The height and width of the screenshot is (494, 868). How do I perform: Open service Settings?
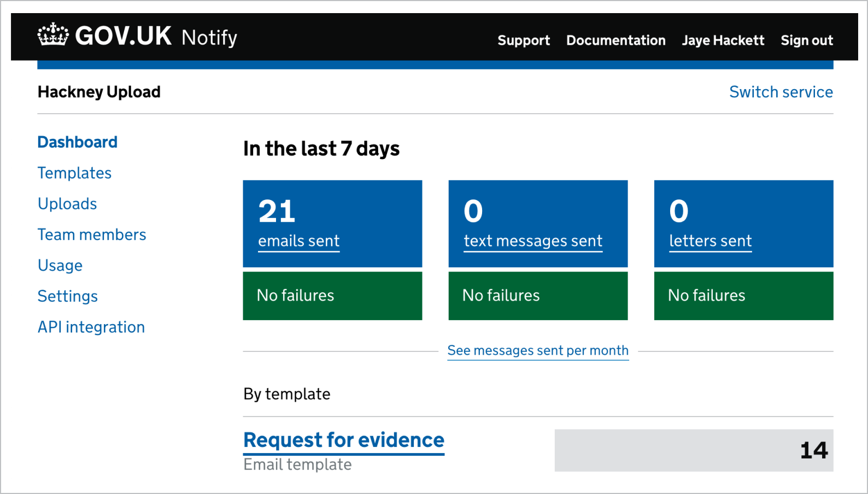click(x=68, y=296)
